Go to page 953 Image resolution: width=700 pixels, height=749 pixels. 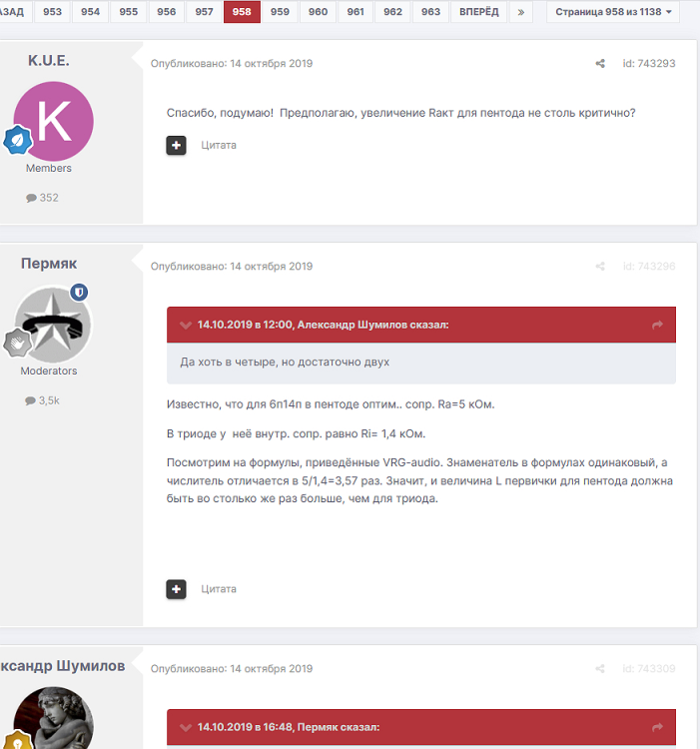pos(53,12)
